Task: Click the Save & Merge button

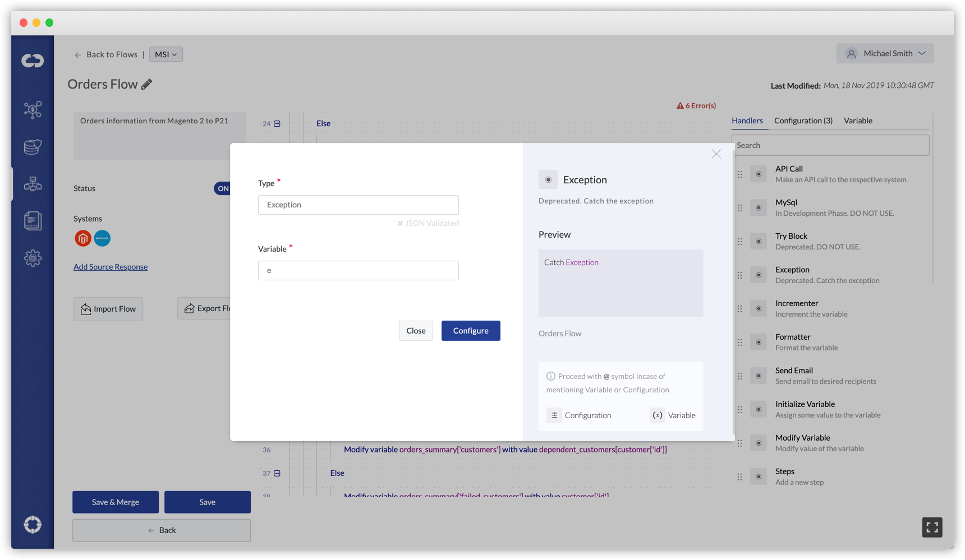Action: (116, 502)
